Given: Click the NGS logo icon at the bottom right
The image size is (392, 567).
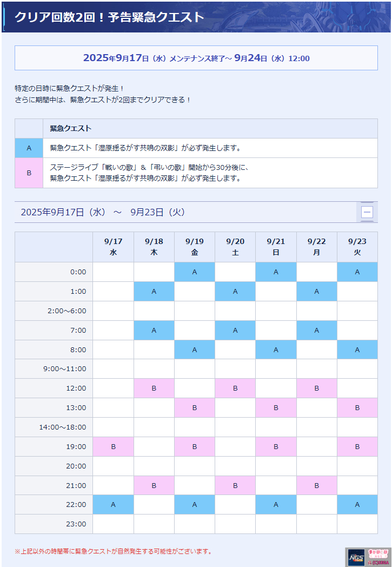Looking at the screenshot, I should click(x=356, y=557).
